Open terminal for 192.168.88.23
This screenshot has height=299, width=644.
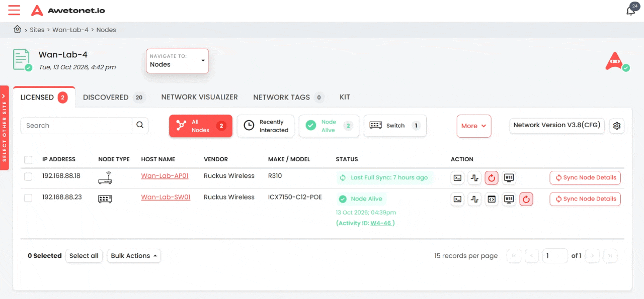(x=457, y=199)
